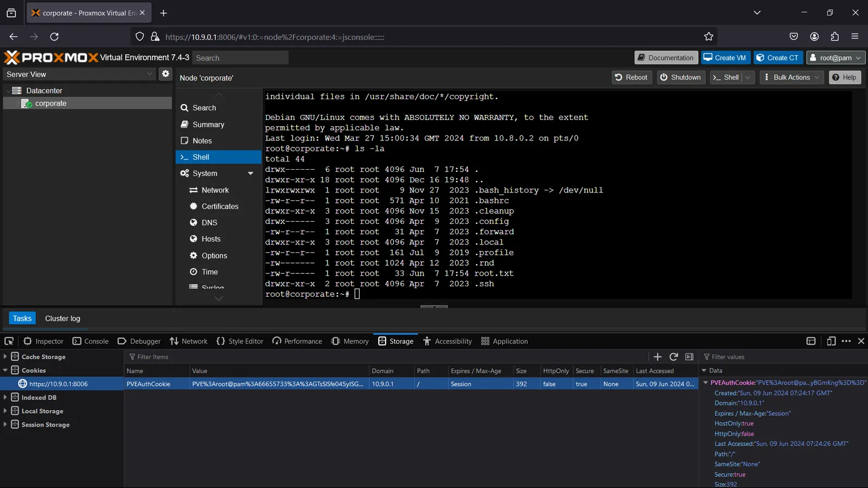
Task: Click the Shutdown button
Action: [681, 78]
